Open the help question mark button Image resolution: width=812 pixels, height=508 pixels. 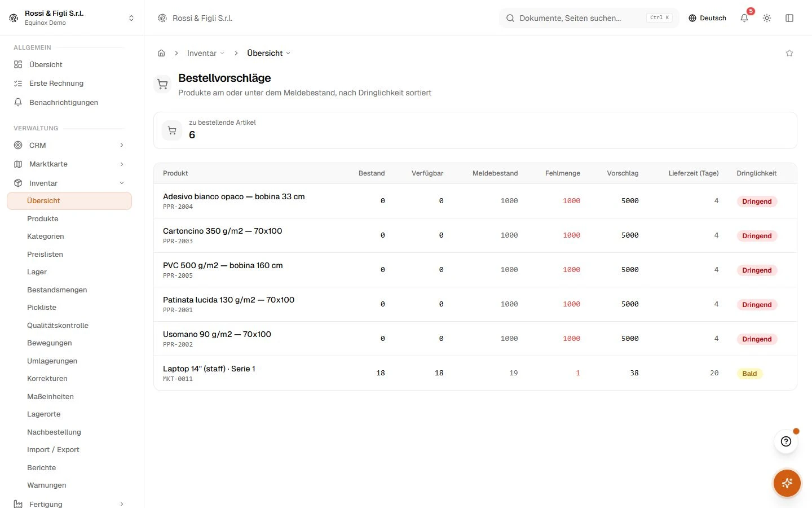pyautogui.click(x=786, y=441)
